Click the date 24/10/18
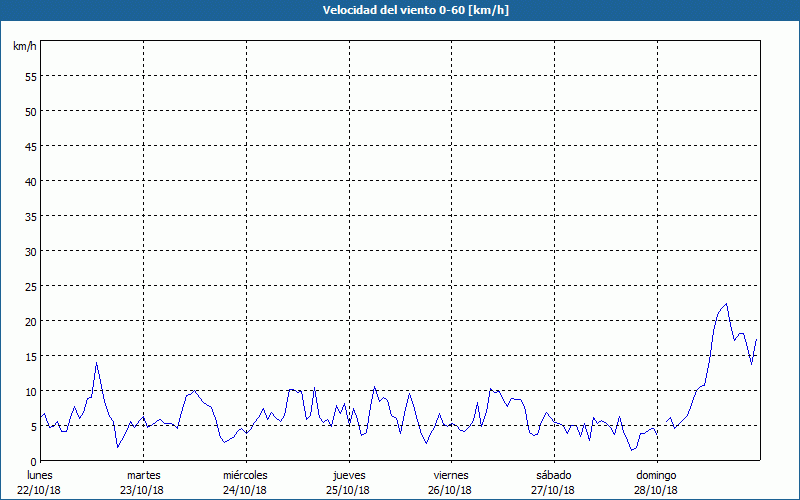Viewport: 800px width, 500px height. (x=245, y=490)
